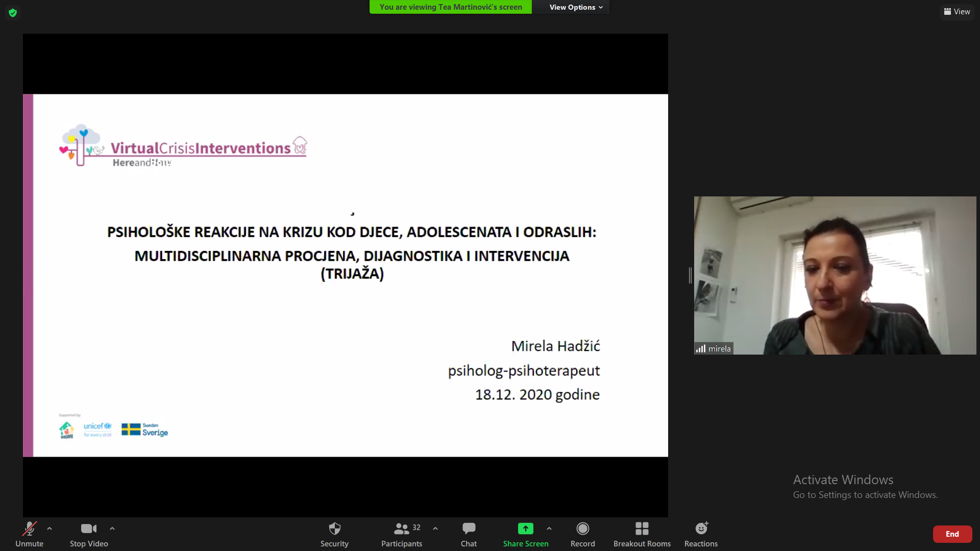Click the green Share Screen icon

(x=525, y=529)
